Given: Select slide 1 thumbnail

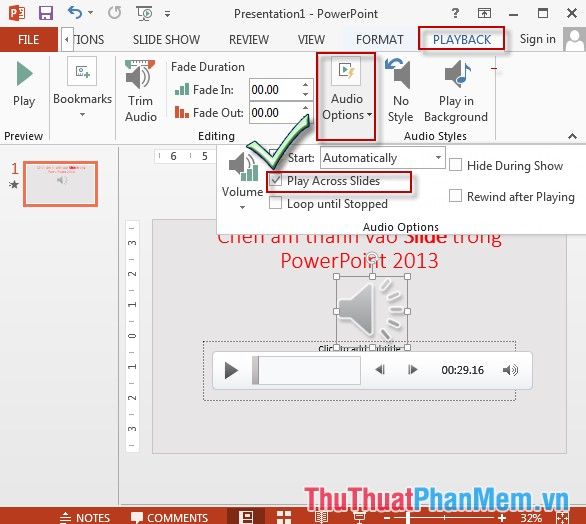Looking at the screenshot, I should [x=60, y=184].
